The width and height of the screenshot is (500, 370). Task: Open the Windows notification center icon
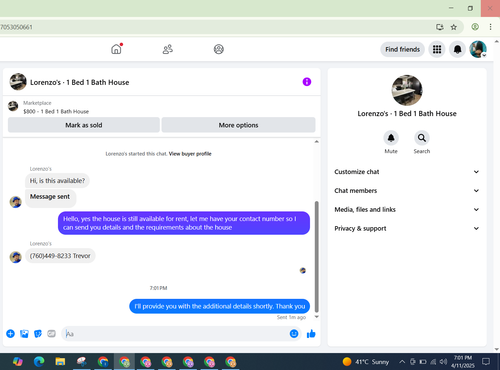[486, 362]
